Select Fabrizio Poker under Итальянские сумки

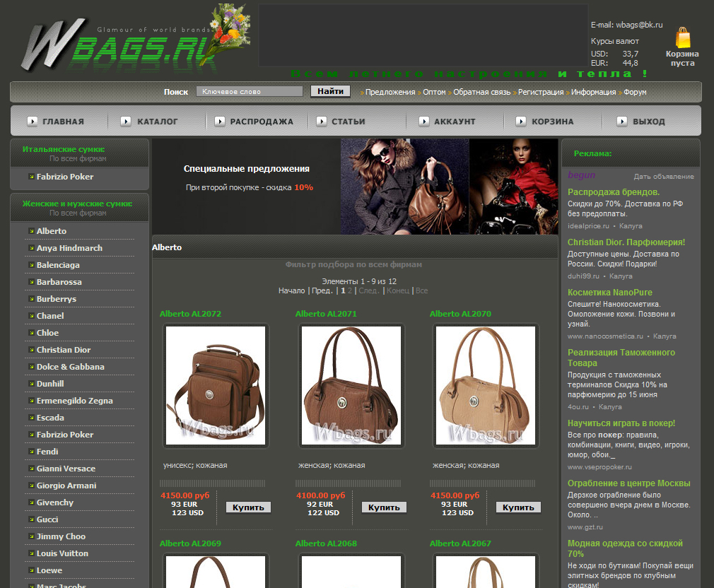(65, 177)
